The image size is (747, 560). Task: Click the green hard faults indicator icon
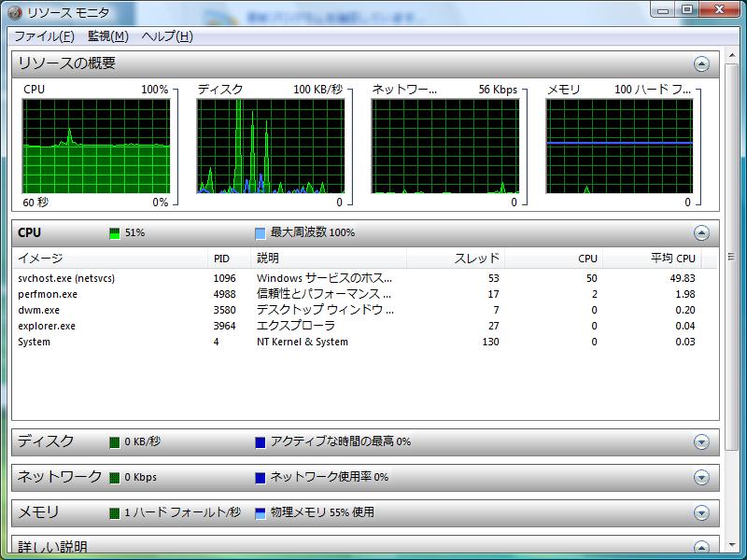pyautogui.click(x=115, y=513)
